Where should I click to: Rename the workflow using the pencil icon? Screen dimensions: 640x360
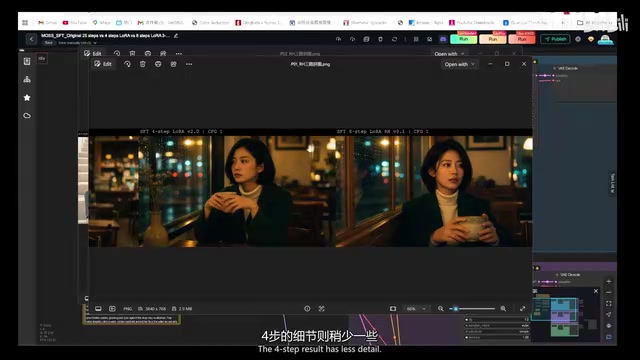tap(176, 36)
